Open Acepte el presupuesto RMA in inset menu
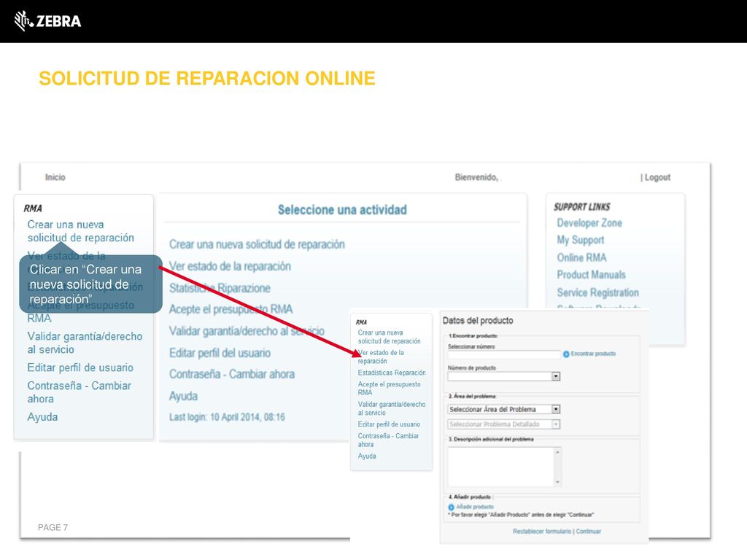This screenshot has height=560, width=747. tap(390, 389)
